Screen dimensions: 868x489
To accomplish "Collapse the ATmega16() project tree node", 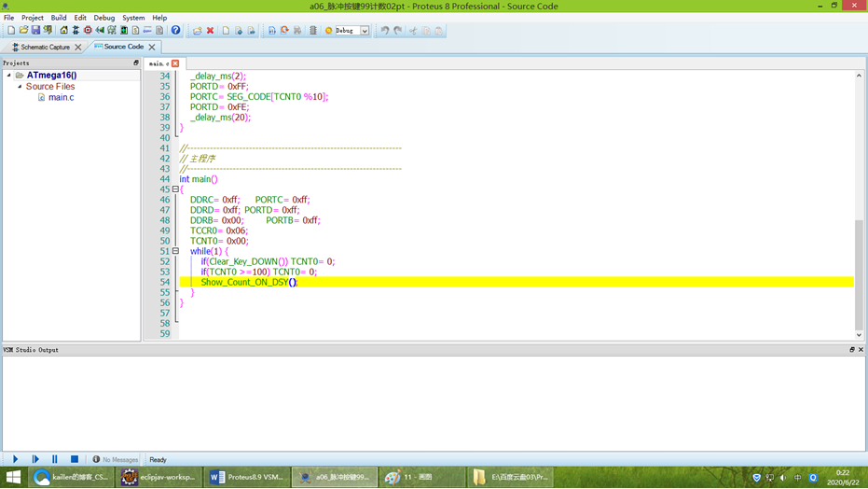I will click(9, 75).
